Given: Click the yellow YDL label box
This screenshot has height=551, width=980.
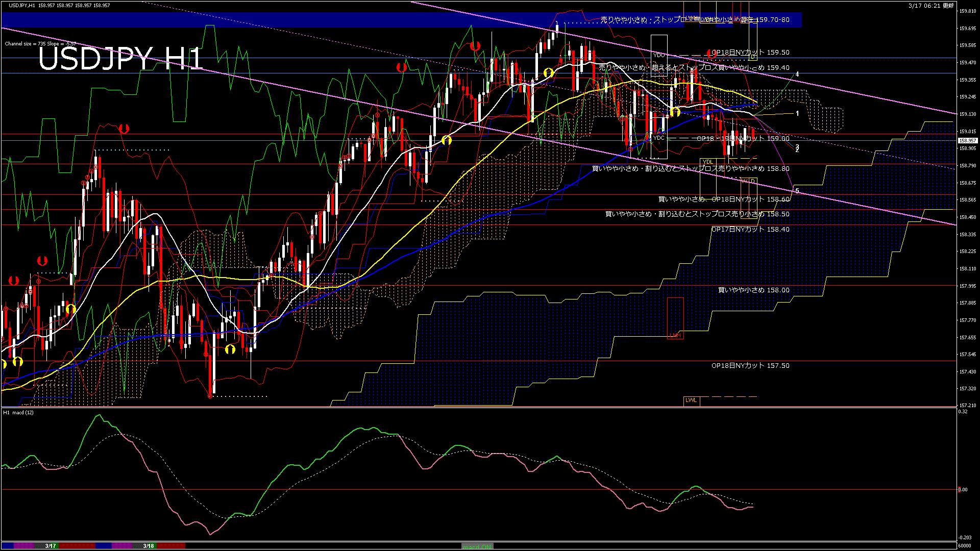Looking at the screenshot, I should pyautogui.click(x=707, y=162).
